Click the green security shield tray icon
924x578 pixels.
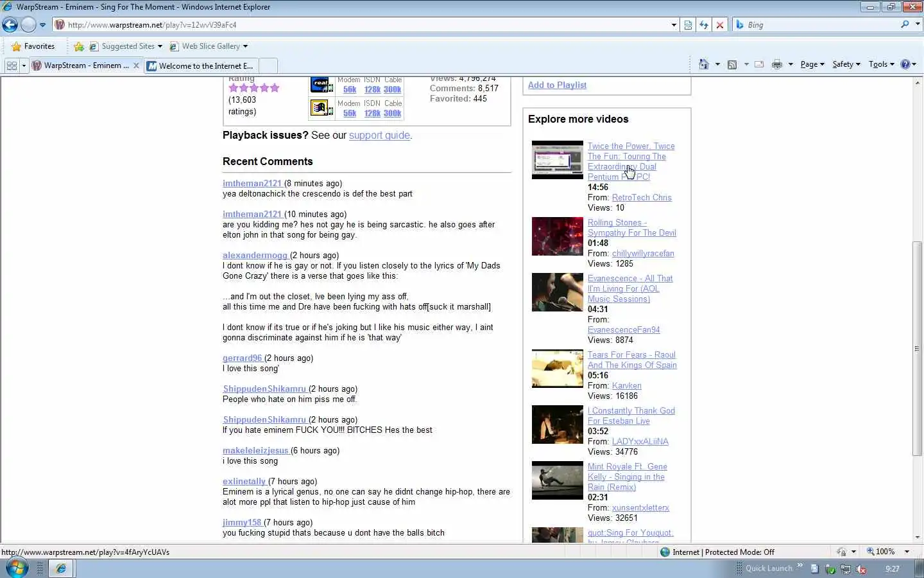830,569
